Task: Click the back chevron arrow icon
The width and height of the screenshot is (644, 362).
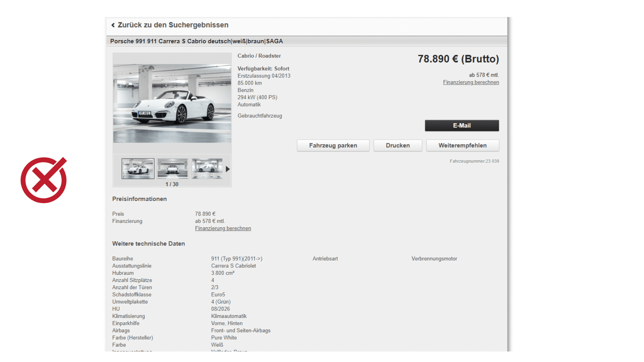Action: point(113,25)
